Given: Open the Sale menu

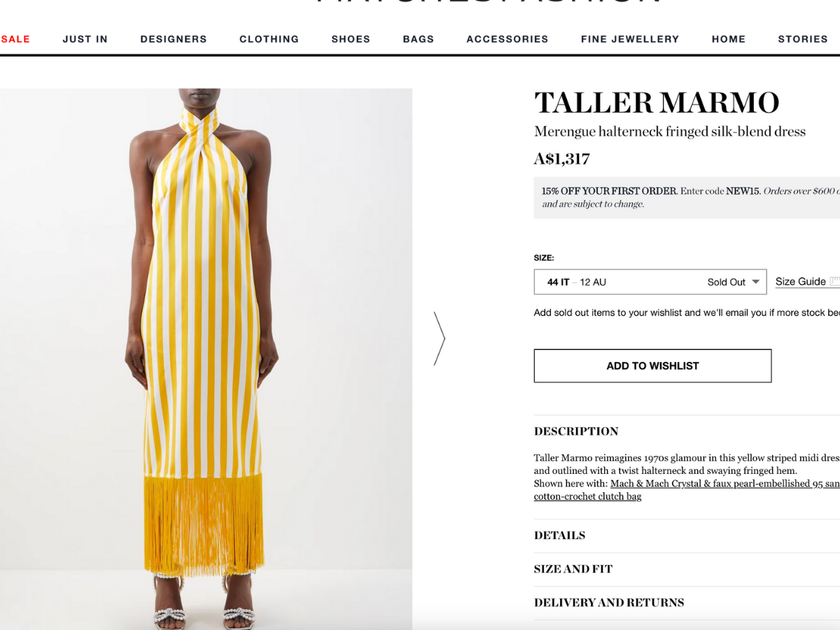Looking at the screenshot, I should [x=15, y=39].
